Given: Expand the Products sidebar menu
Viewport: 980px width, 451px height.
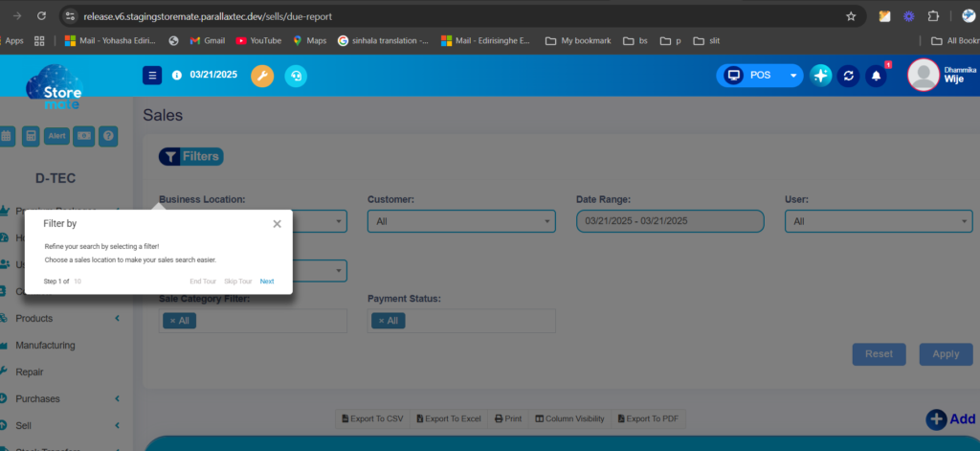Looking at the screenshot, I should pos(60,319).
